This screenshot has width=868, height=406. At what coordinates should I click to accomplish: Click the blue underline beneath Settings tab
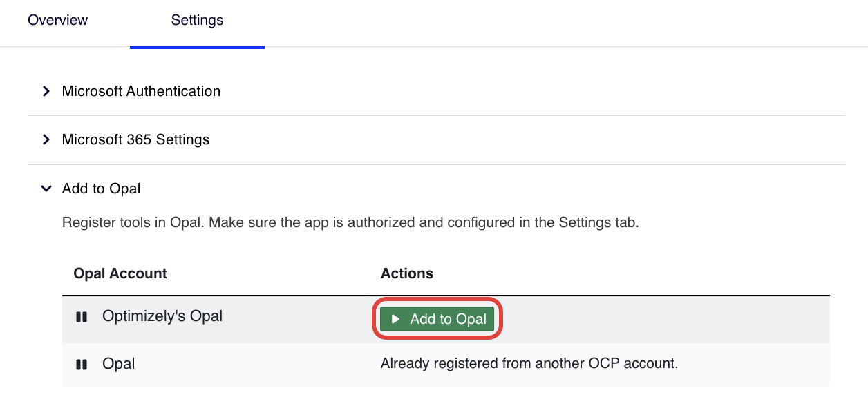click(197, 47)
